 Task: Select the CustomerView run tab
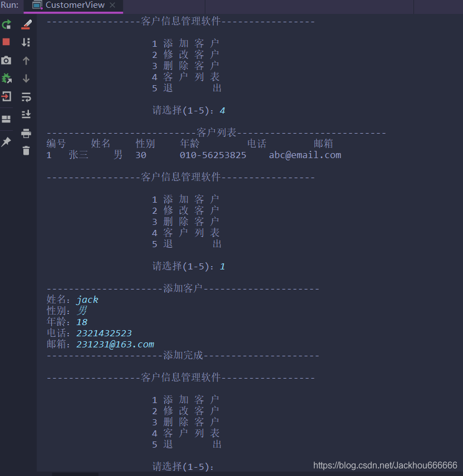[x=73, y=6]
